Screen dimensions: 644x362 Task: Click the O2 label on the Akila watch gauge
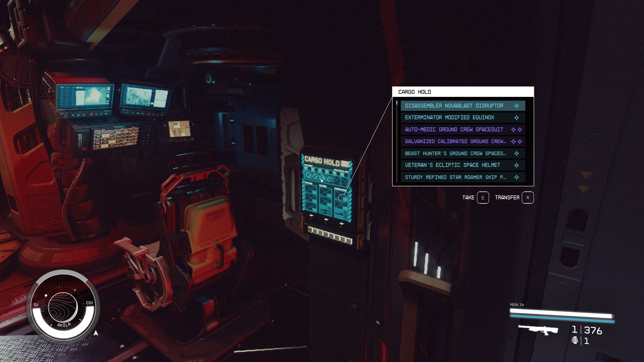pos(36,305)
